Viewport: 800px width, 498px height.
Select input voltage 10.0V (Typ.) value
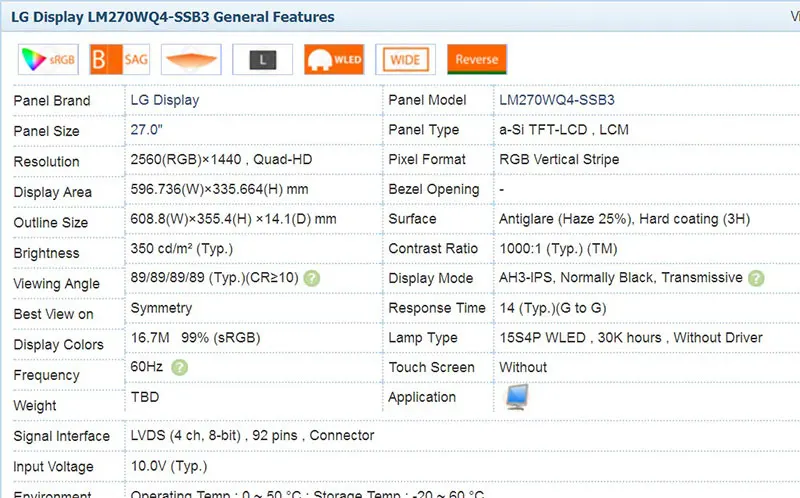169,466
